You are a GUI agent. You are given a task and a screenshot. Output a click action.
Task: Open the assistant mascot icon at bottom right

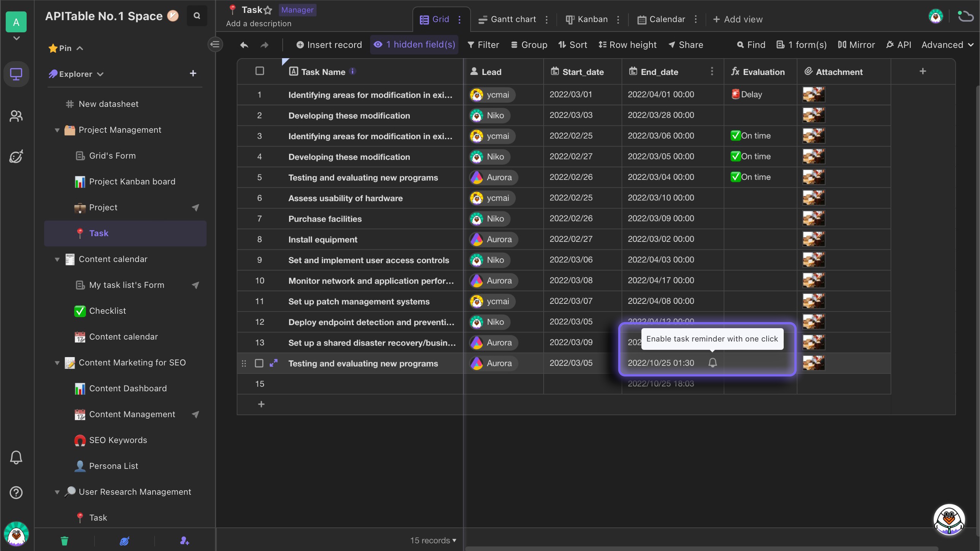pos(949,519)
